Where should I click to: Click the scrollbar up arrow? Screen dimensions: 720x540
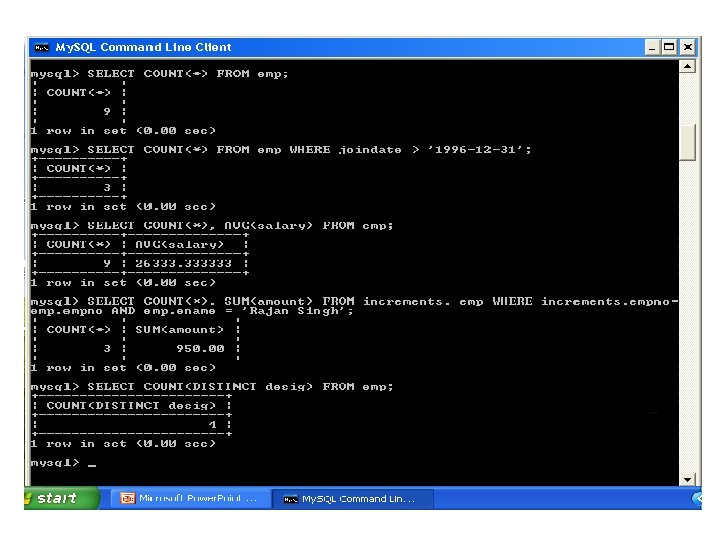point(687,67)
